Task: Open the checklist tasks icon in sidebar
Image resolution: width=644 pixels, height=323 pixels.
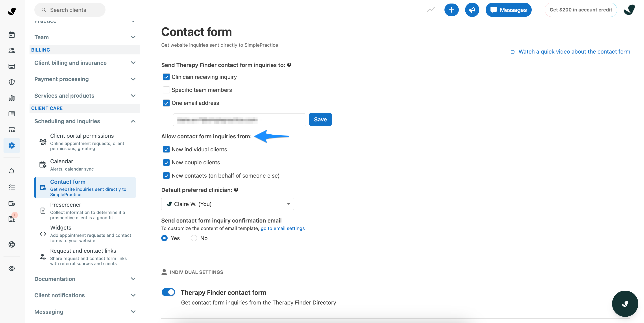Action: click(11, 187)
